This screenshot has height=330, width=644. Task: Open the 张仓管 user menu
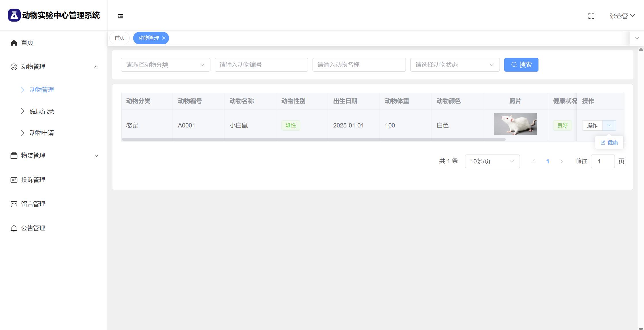click(x=622, y=16)
